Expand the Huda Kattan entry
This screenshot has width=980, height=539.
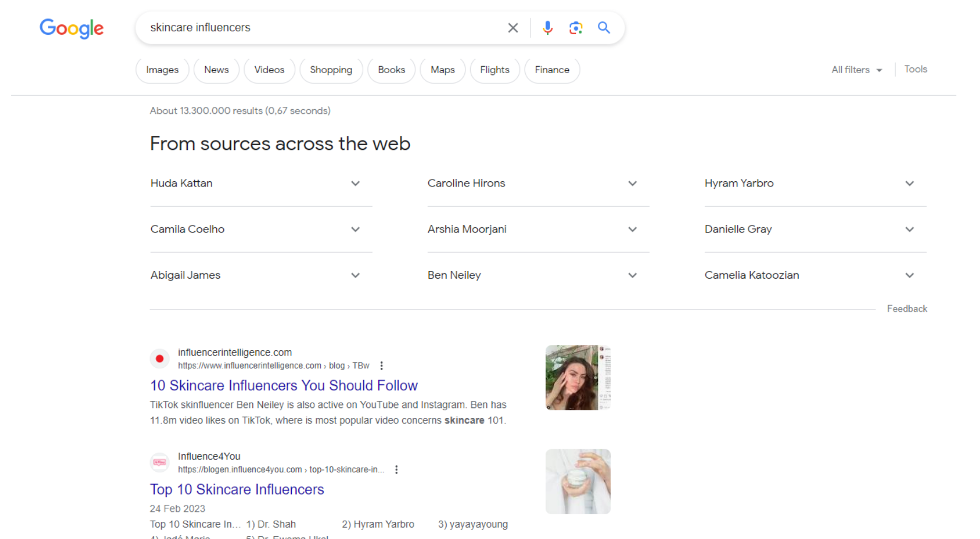click(x=261, y=184)
